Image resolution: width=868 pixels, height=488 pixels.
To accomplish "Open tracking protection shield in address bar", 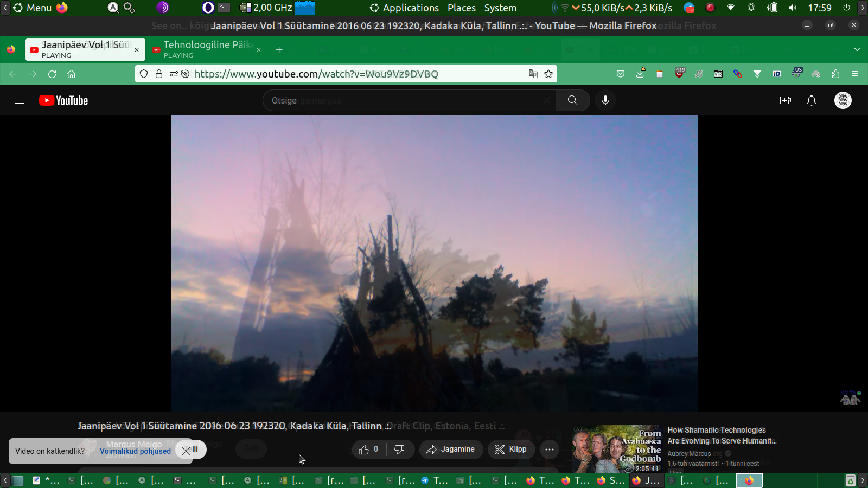I will coord(144,74).
